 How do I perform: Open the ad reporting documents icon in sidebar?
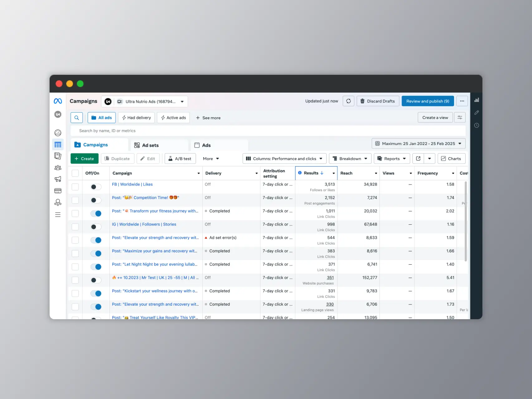pyautogui.click(x=58, y=156)
